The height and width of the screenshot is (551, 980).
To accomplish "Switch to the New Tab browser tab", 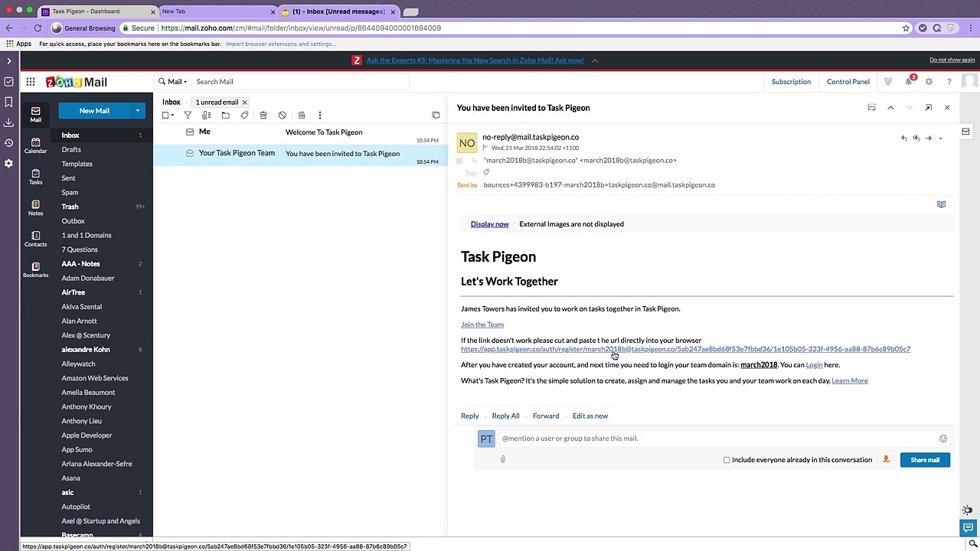I will click(x=217, y=11).
